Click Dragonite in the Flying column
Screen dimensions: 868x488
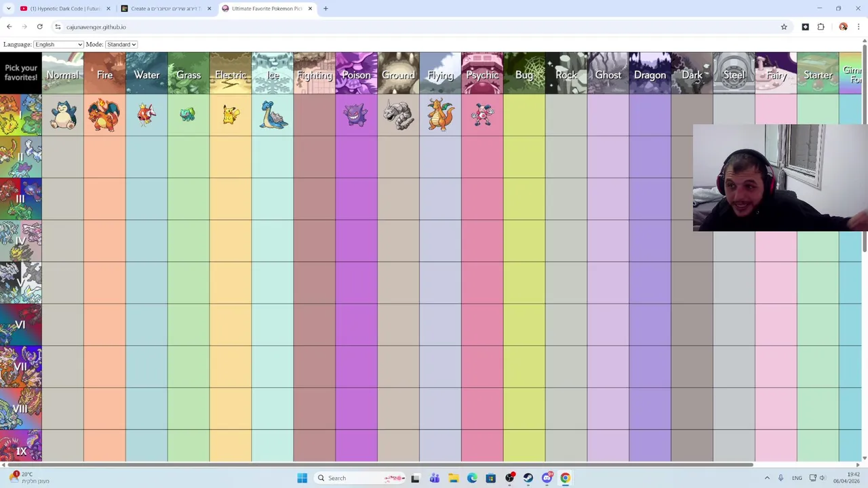[440, 115]
